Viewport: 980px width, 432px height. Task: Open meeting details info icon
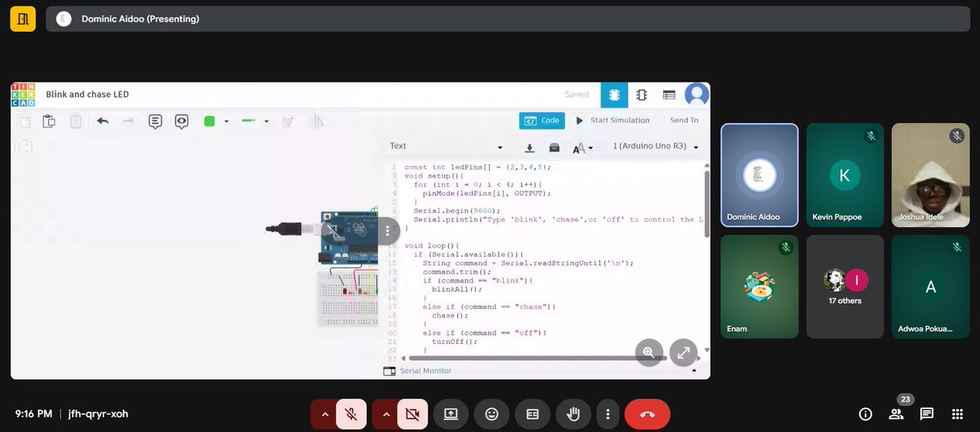pos(866,414)
